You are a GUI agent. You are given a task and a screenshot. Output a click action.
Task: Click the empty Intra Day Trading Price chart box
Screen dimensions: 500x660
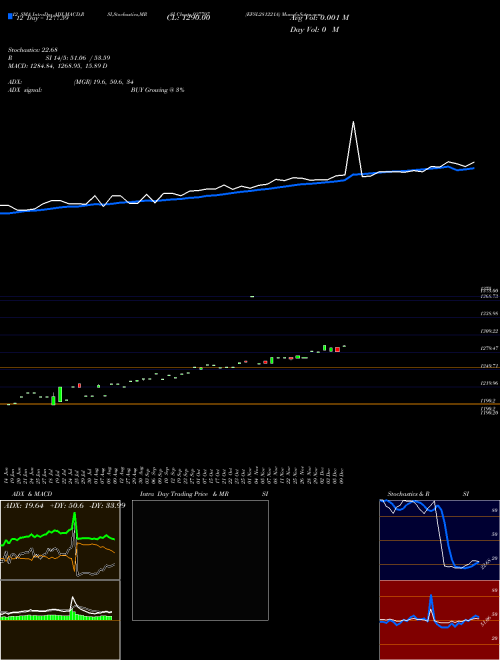pos(200,560)
